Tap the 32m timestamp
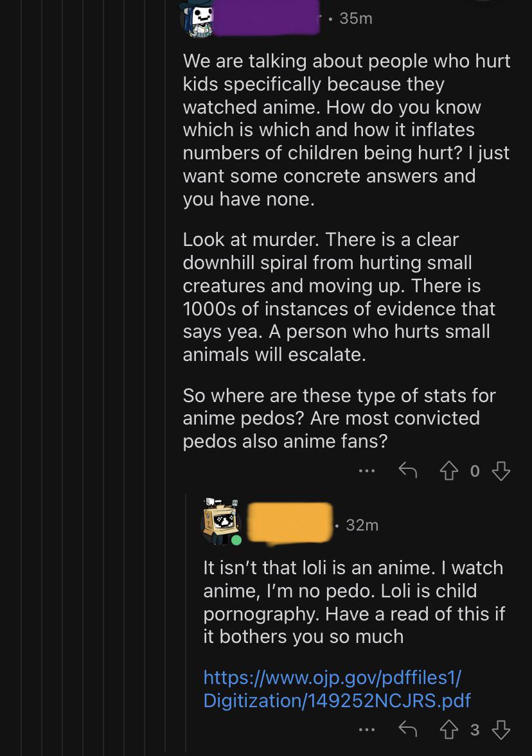This screenshot has height=756, width=532. (362, 525)
